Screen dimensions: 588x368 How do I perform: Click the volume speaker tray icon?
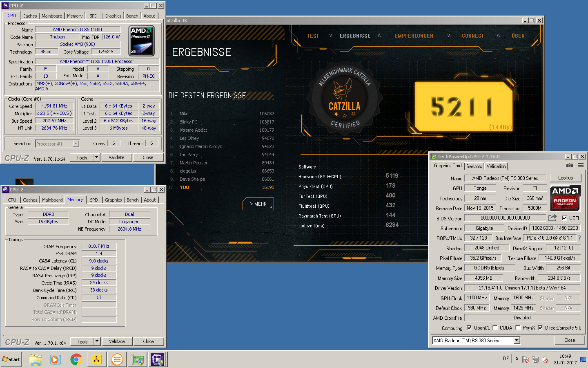click(545, 360)
